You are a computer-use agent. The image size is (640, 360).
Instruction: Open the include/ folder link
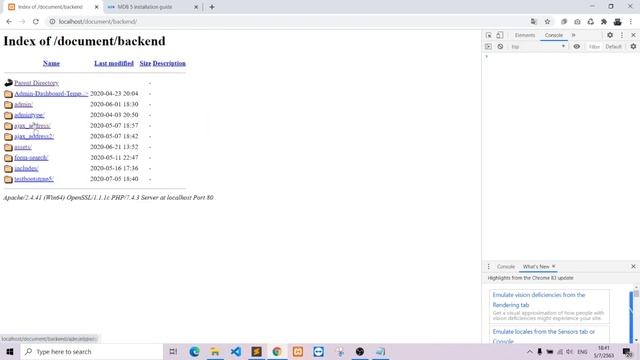tap(26, 168)
